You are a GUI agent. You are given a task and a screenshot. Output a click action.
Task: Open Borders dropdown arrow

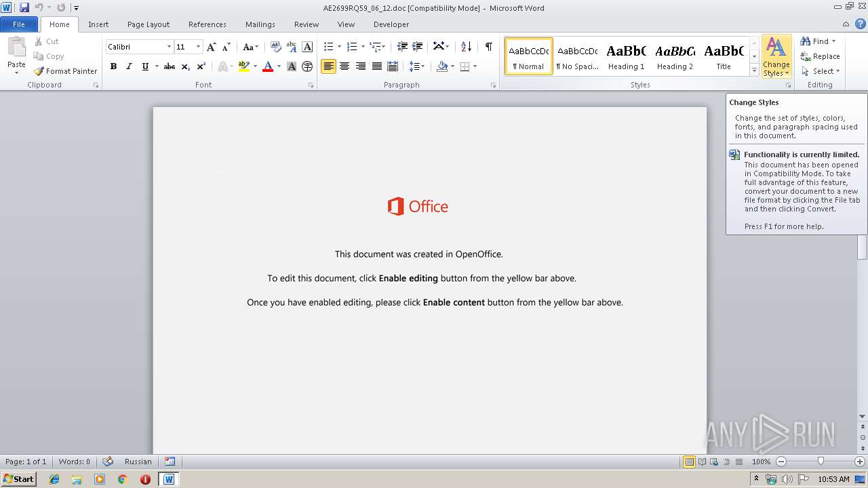[x=475, y=66]
